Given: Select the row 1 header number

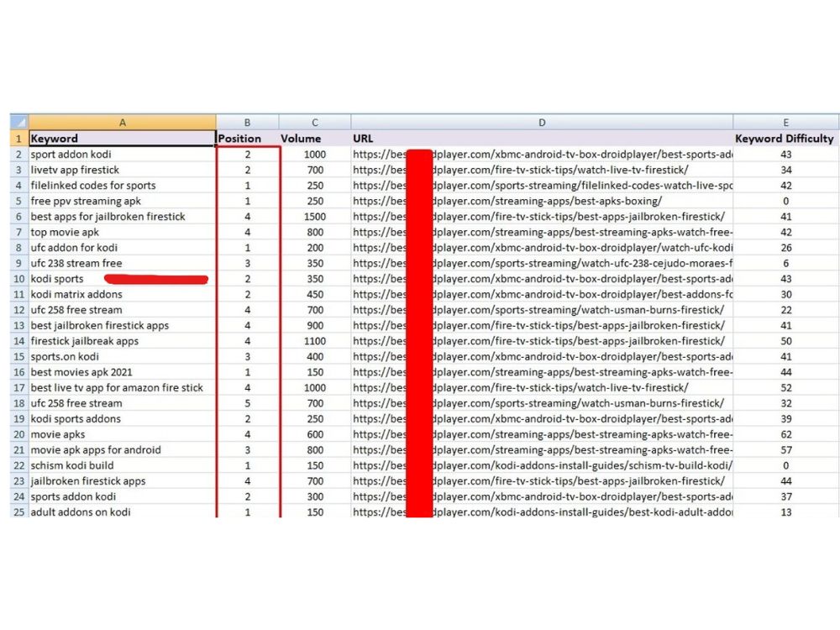Looking at the screenshot, I should pos(19,139).
